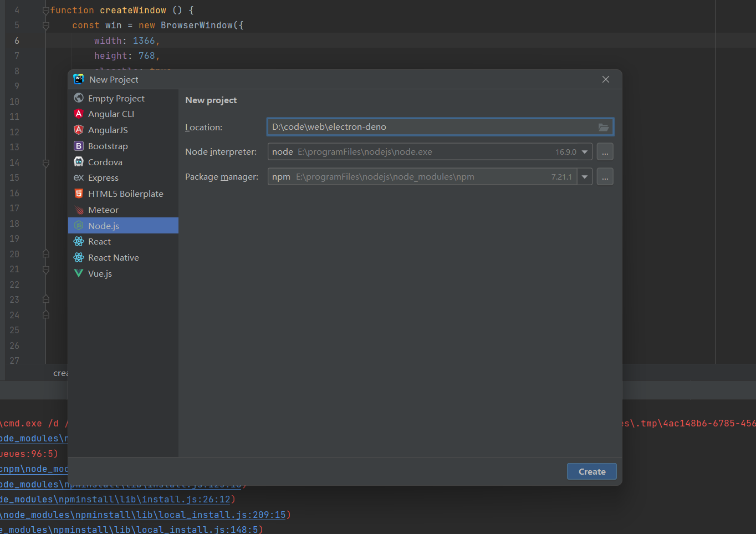Click the New project heading
This screenshot has width=756, height=534.
click(x=211, y=100)
